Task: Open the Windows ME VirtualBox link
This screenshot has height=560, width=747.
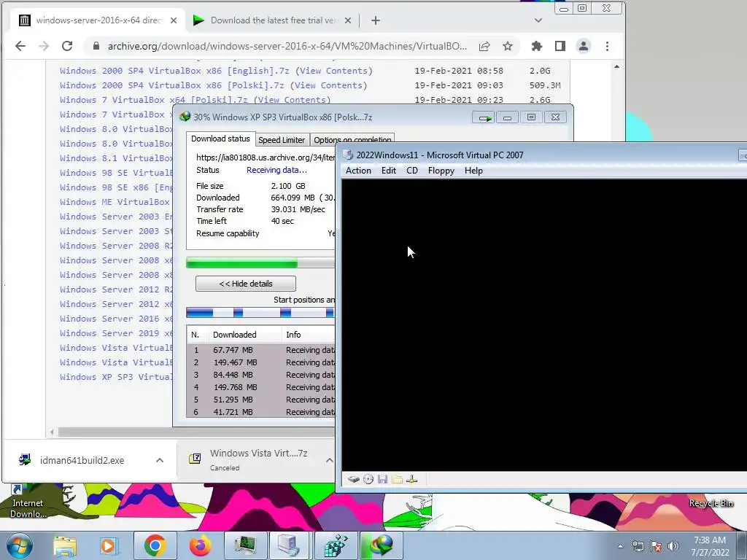Action: 115,202
